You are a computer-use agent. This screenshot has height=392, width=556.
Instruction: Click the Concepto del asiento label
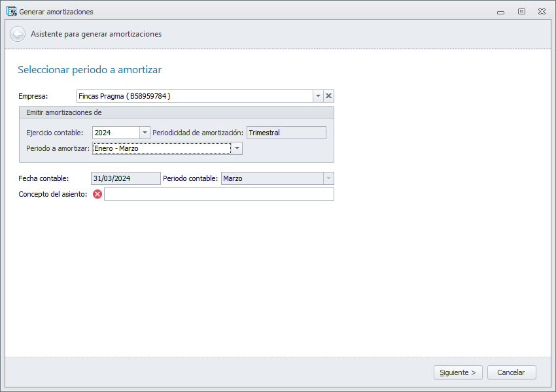click(53, 195)
